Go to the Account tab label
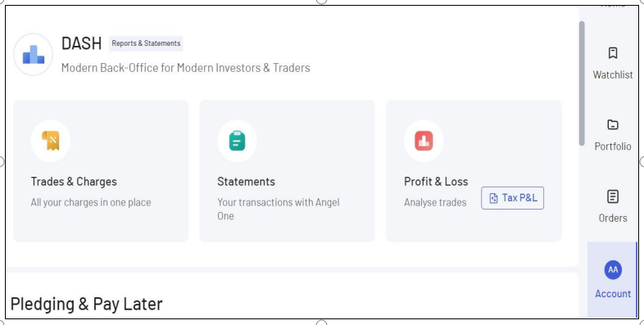The width and height of the screenshot is (644, 325). [613, 294]
